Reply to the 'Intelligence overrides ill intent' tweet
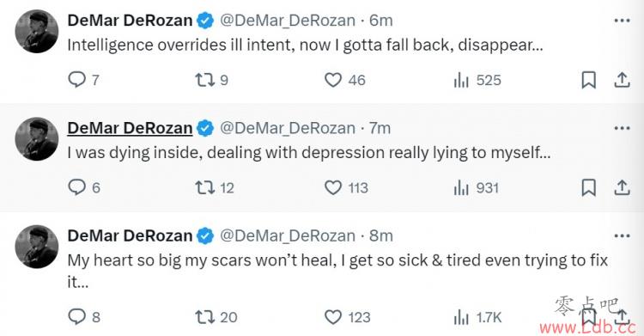This screenshot has height=336, width=644. click(83, 79)
